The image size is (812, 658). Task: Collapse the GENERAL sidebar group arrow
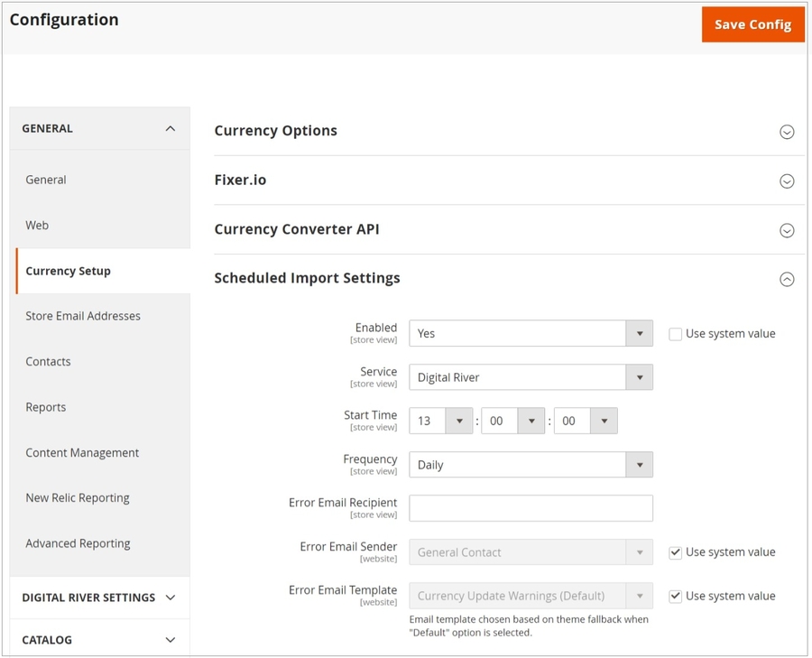(170, 129)
